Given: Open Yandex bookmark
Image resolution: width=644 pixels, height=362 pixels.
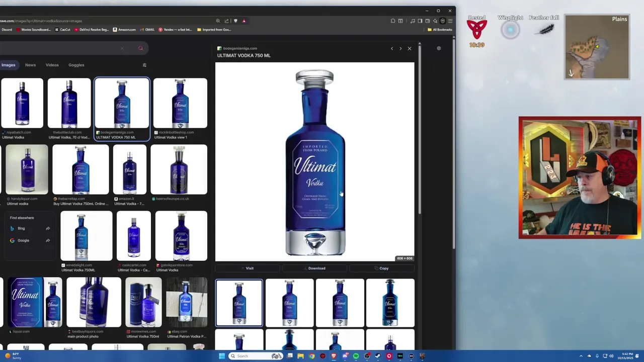Looking at the screenshot, I should point(176,30).
